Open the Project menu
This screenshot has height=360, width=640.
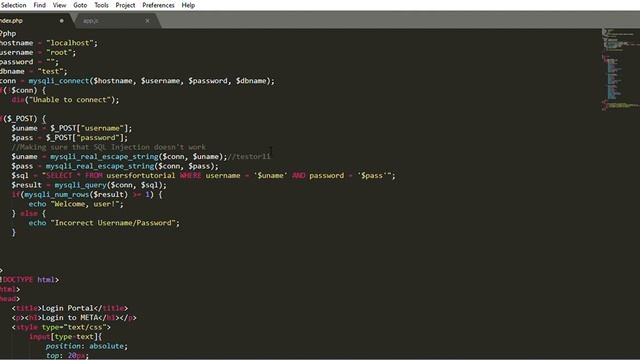(x=125, y=5)
